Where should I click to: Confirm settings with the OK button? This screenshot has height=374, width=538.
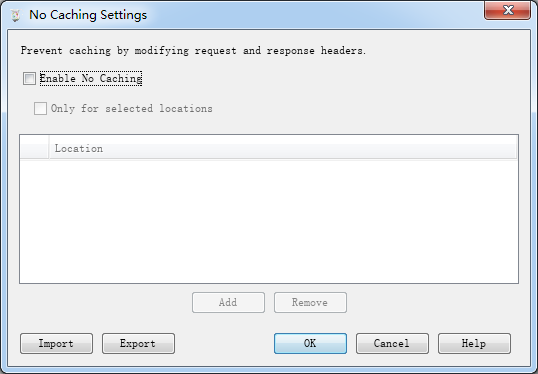(x=310, y=343)
